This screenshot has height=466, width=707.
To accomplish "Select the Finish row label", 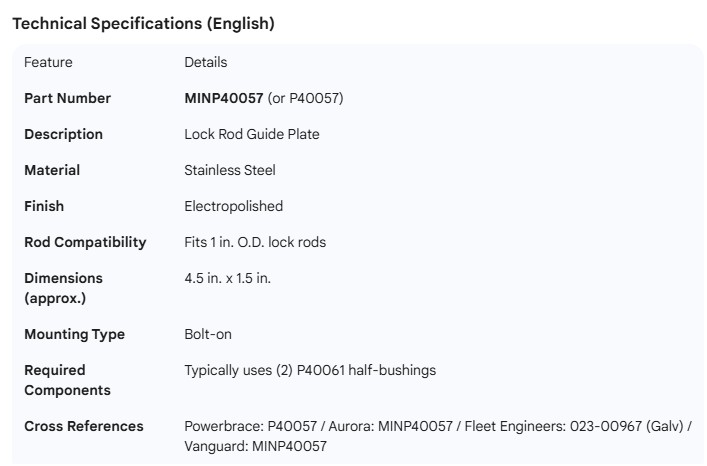I will coord(44,206).
